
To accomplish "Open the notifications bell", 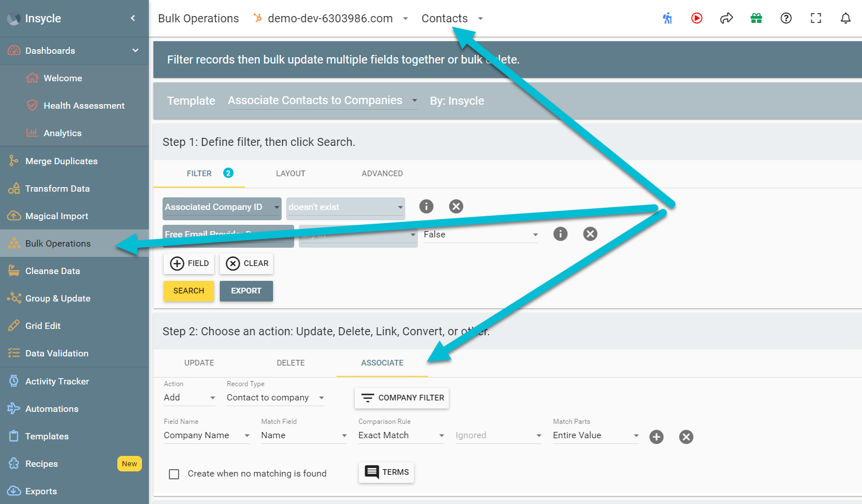I will [x=845, y=18].
